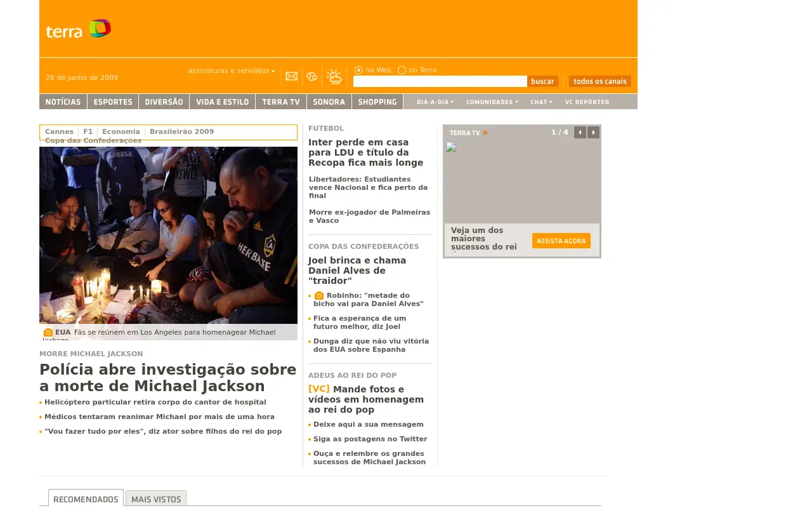
Task: Select the 'na Web' search option
Action: point(358,70)
